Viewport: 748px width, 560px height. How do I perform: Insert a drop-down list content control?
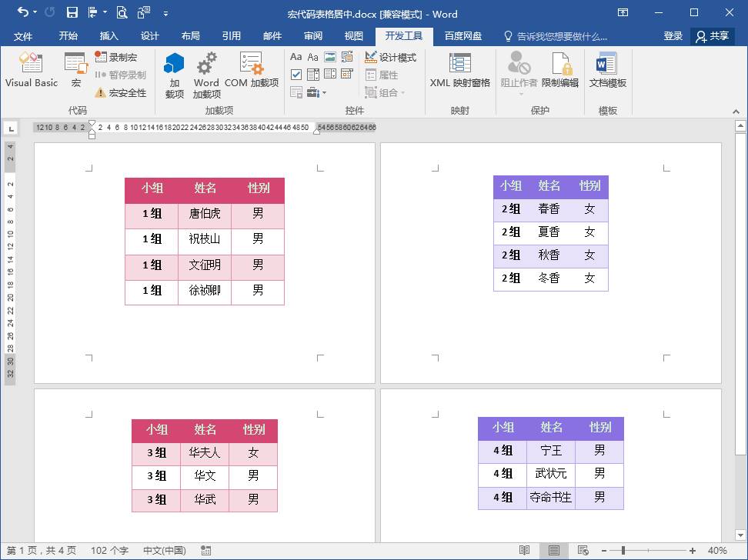[330, 75]
